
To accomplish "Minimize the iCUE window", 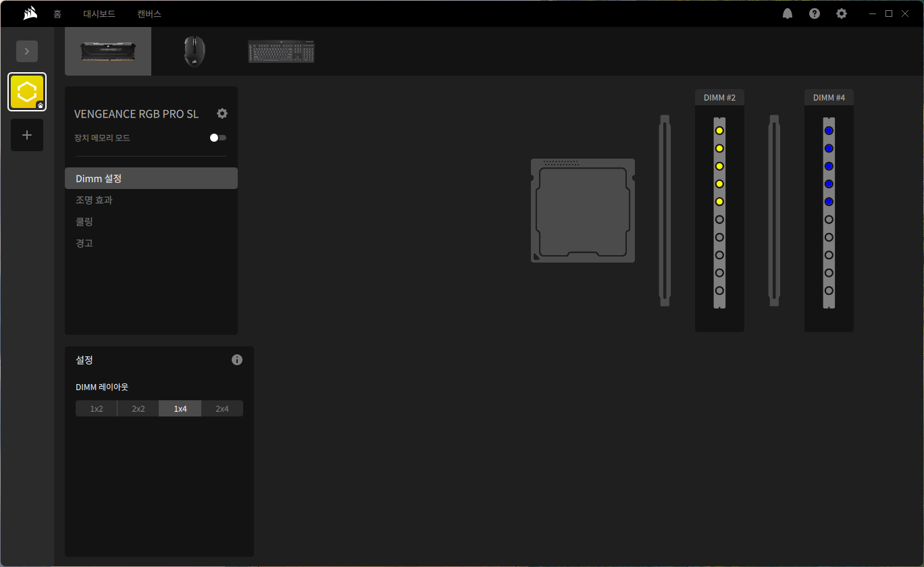I will tap(873, 13).
